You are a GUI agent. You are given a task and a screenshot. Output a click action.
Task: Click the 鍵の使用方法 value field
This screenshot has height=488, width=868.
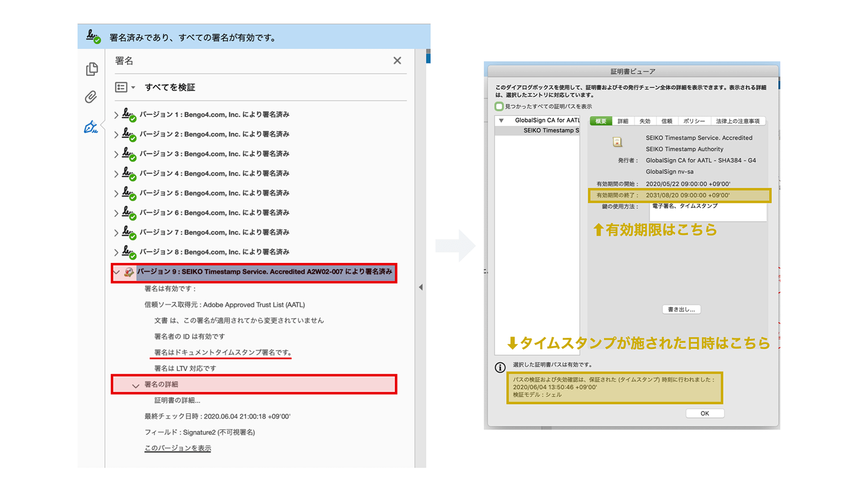tap(708, 212)
